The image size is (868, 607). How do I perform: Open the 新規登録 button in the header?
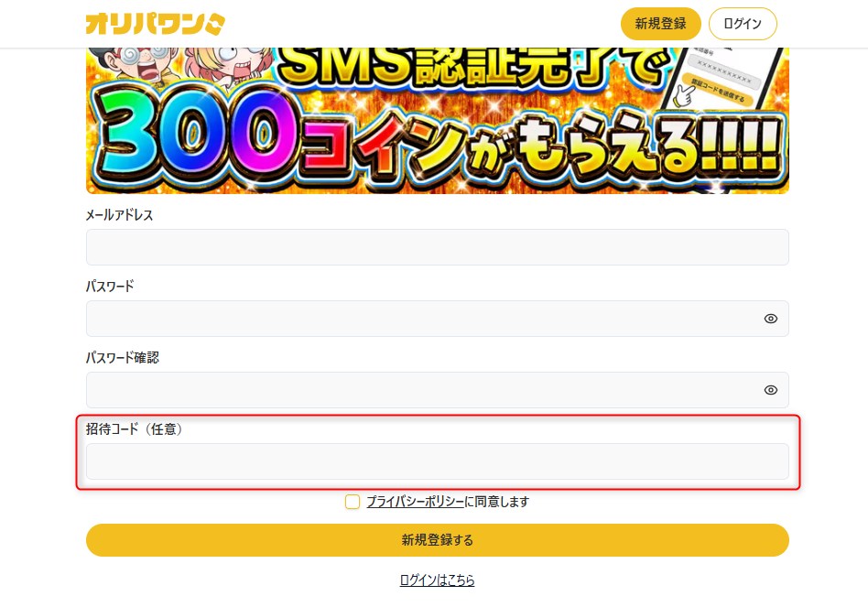660,24
